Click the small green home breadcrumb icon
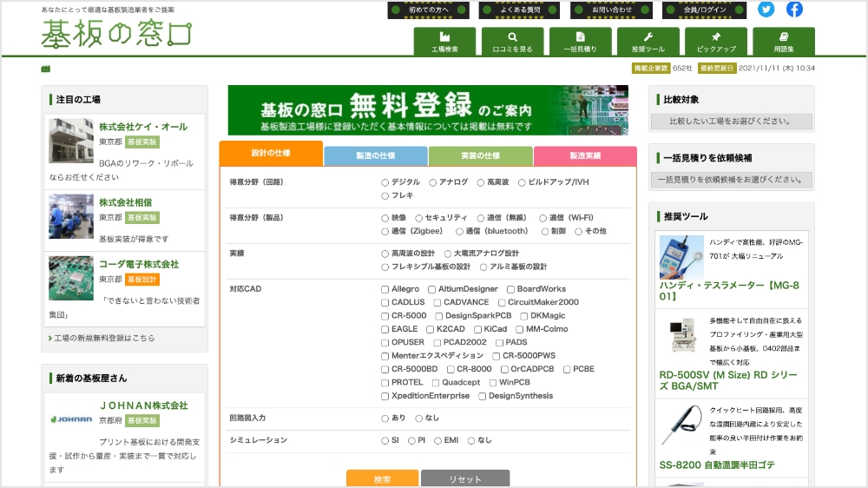 click(x=45, y=69)
